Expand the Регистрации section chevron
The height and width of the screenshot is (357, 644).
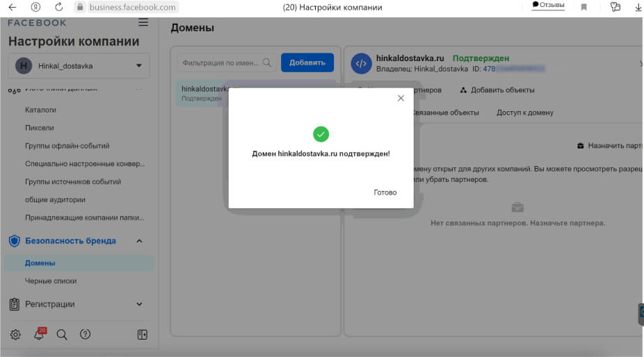tap(139, 304)
